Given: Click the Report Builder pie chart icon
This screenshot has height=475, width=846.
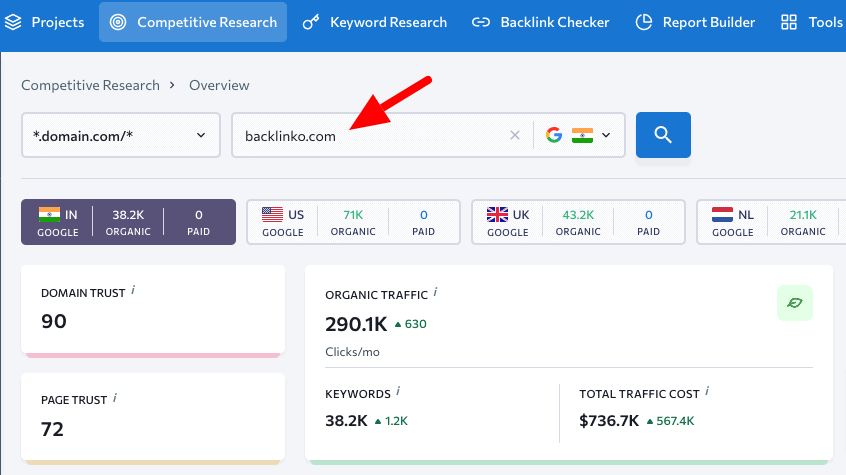Looking at the screenshot, I should click(x=644, y=22).
